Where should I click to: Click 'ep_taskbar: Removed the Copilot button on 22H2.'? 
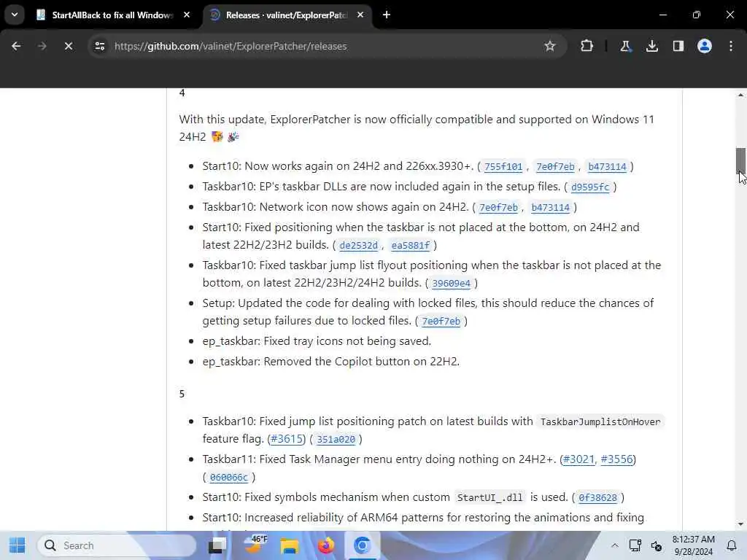pos(331,362)
